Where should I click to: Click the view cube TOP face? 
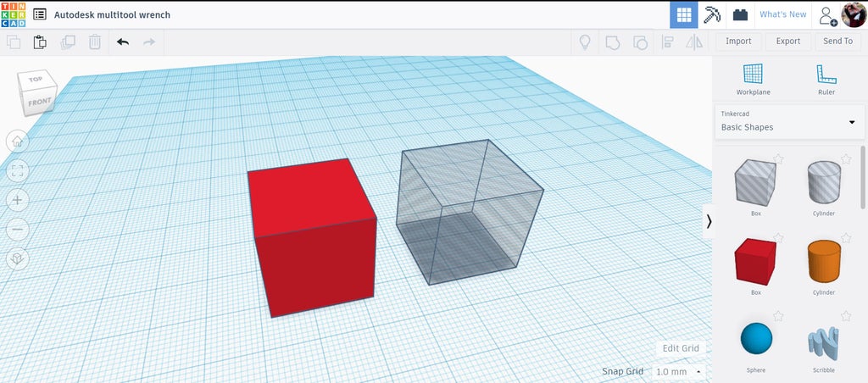[x=36, y=79]
